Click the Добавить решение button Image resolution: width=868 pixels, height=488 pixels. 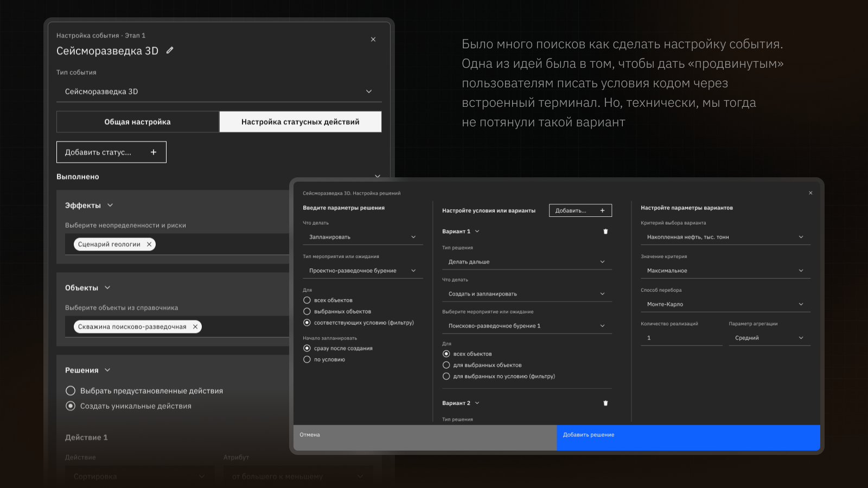pyautogui.click(x=688, y=438)
